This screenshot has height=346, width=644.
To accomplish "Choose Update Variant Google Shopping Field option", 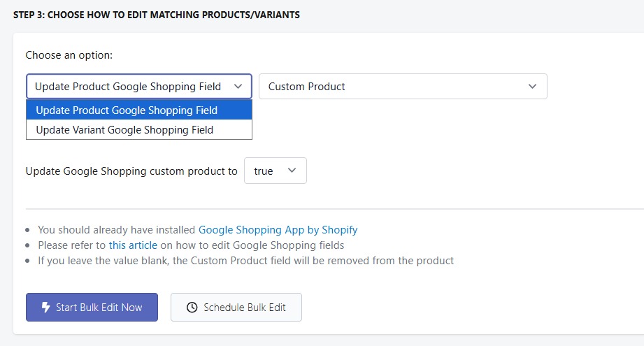I will click(124, 130).
